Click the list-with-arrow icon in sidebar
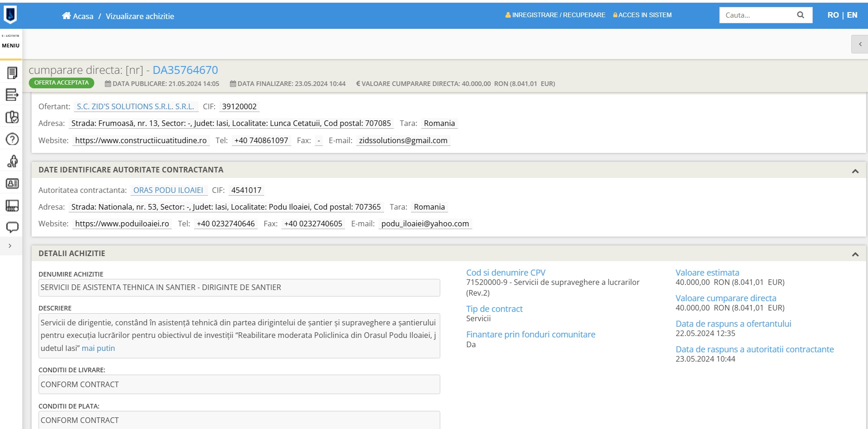The height and width of the screenshot is (429, 868). tap(12, 95)
